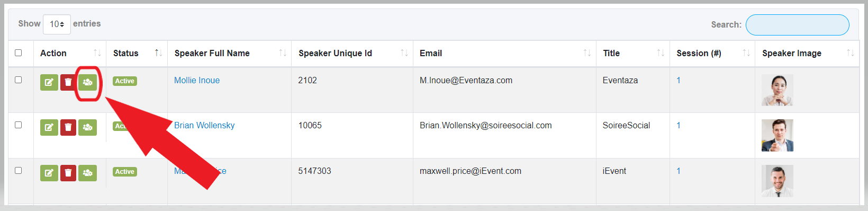
Task: Open group icon for Mollie Inoue
Action: pos(88,82)
